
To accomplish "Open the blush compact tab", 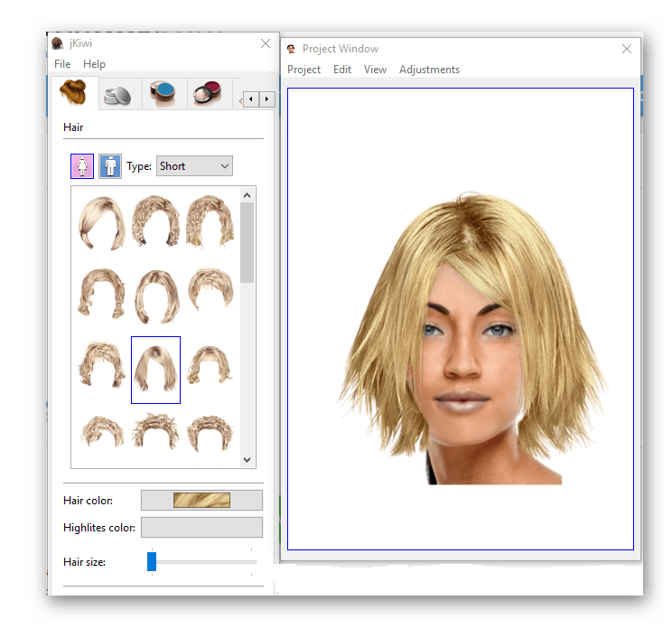I will click(209, 94).
